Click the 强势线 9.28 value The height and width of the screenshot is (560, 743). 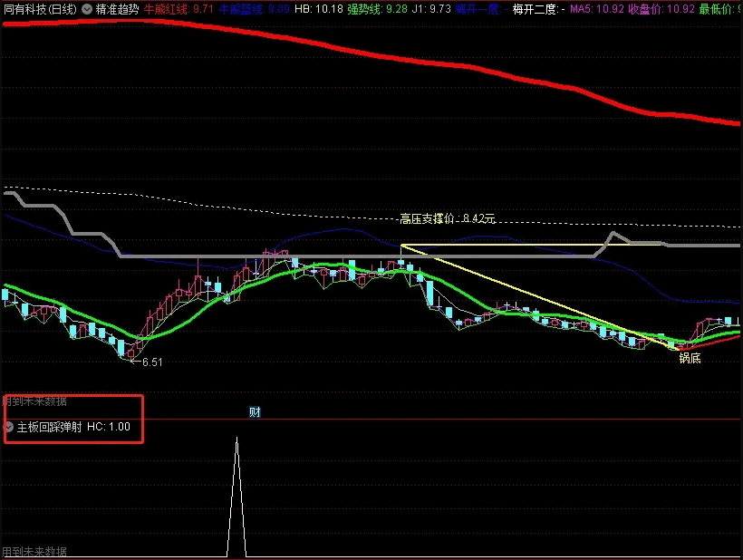(377, 9)
